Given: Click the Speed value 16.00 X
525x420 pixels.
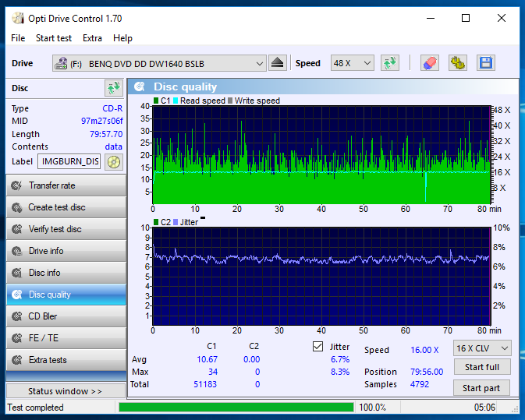Looking at the screenshot, I should pos(424,350).
